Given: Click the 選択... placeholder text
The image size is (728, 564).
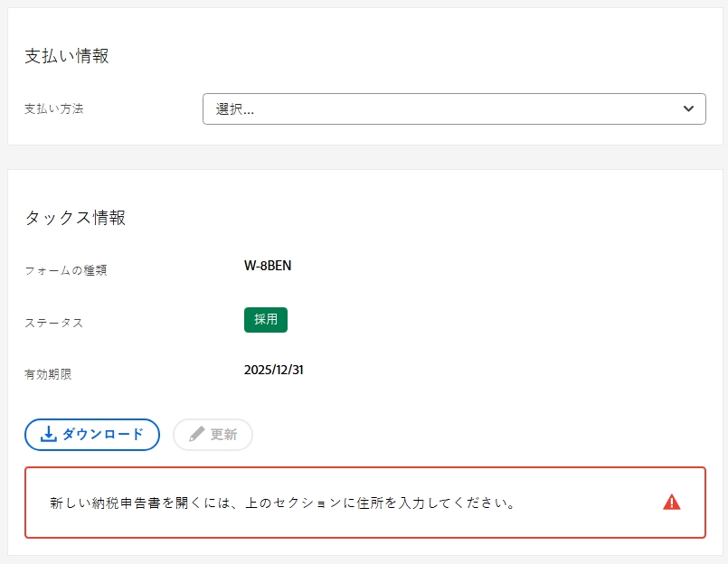Looking at the screenshot, I should click(234, 109).
